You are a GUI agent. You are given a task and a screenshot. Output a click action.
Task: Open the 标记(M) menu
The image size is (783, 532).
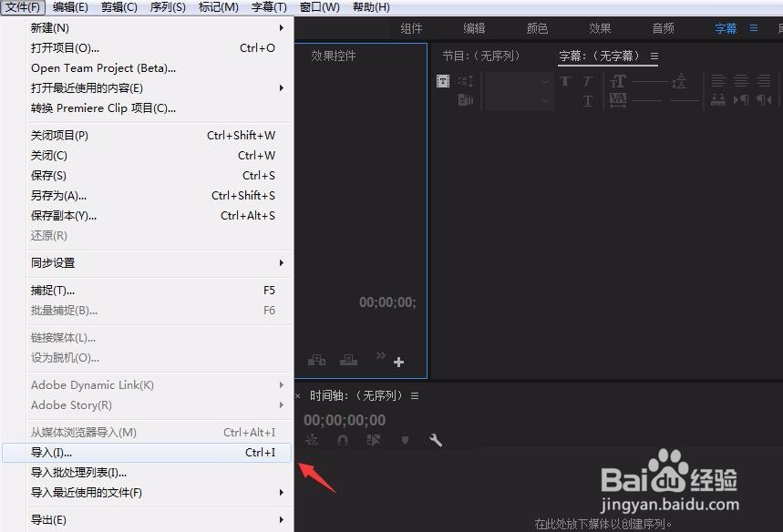218,7
